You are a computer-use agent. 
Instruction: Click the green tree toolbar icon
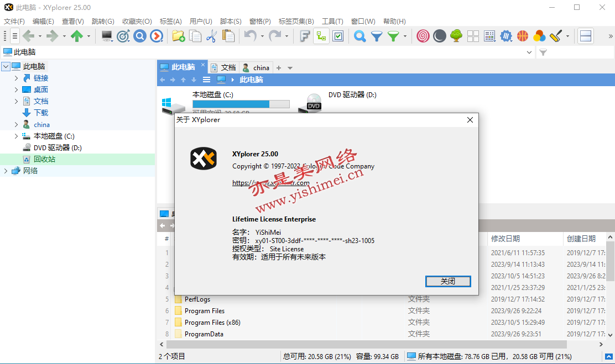coord(456,36)
